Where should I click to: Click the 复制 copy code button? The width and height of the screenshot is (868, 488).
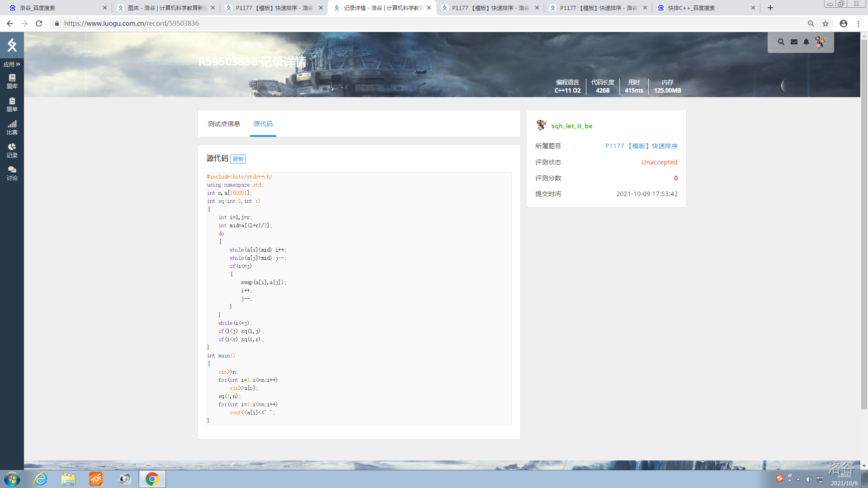[x=238, y=159]
